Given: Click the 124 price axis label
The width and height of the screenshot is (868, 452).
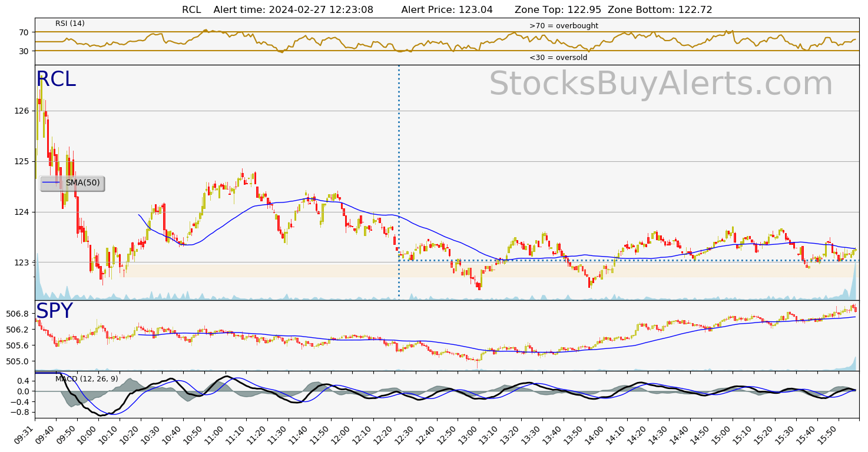Looking at the screenshot, I should coord(22,212).
